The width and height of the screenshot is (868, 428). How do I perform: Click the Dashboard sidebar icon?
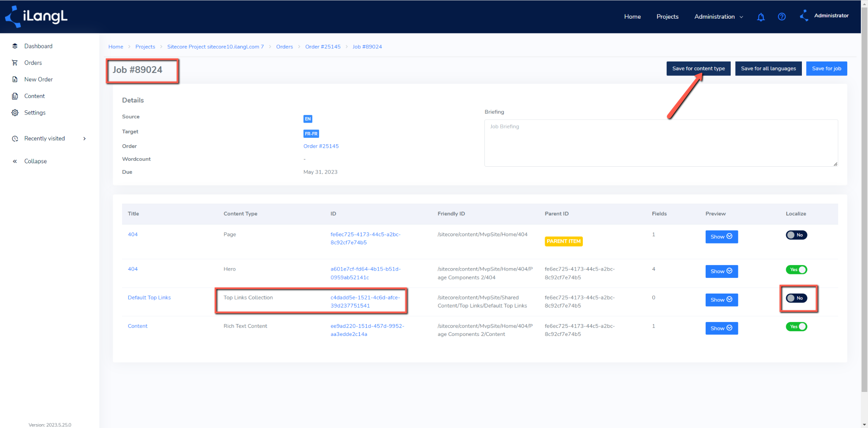point(15,46)
